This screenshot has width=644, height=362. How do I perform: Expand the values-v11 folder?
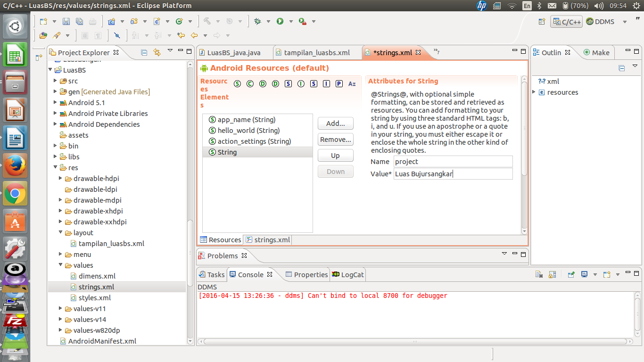60,308
